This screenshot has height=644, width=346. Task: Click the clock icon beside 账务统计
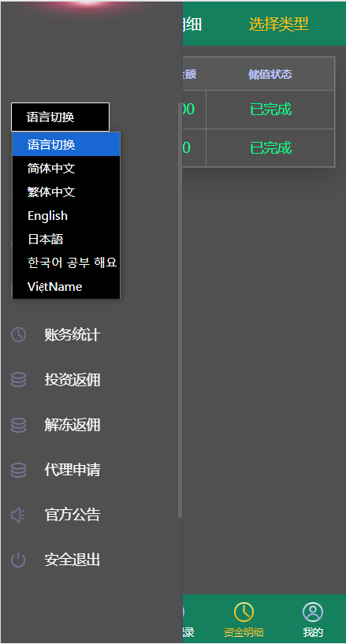tap(18, 335)
